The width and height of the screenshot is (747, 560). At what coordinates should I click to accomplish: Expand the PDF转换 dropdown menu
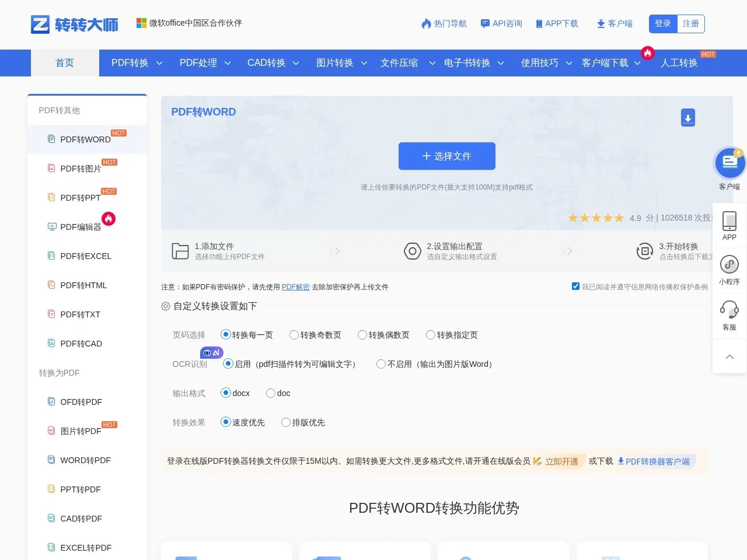point(130,63)
